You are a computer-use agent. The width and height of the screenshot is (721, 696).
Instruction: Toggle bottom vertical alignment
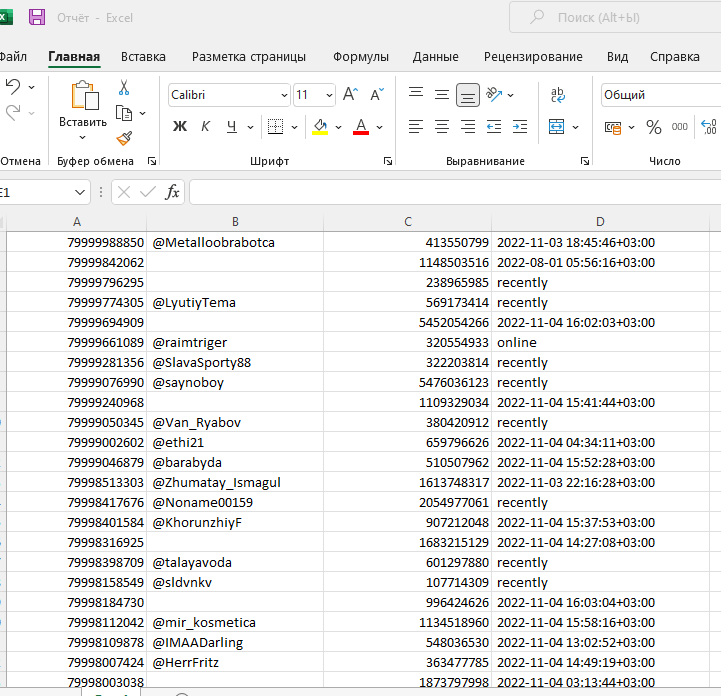[467, 95]
